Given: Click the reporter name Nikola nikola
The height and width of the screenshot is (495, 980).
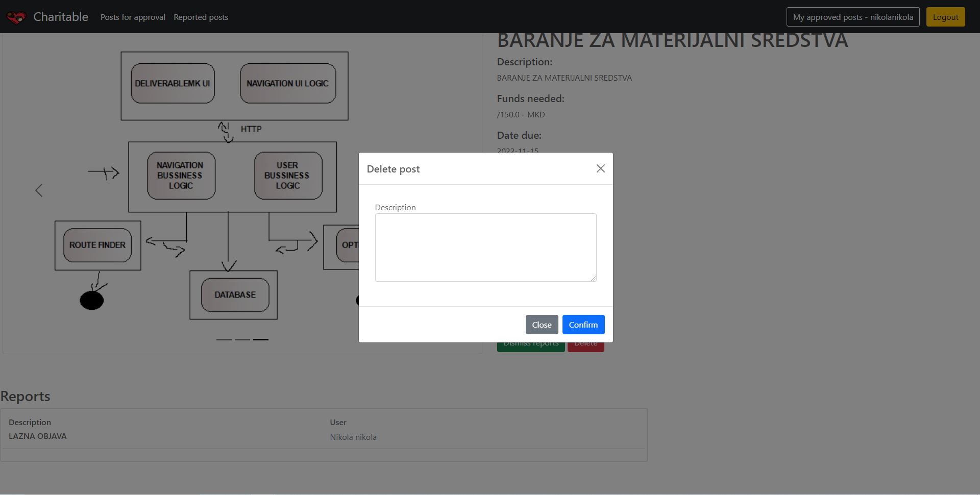Looking at the screenshot, I should 353,437.
